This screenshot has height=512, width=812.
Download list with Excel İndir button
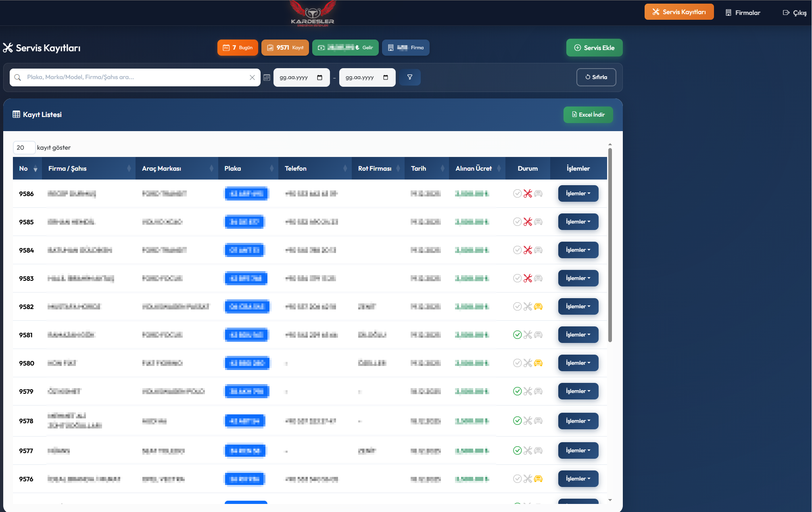[x=588, y=115]
